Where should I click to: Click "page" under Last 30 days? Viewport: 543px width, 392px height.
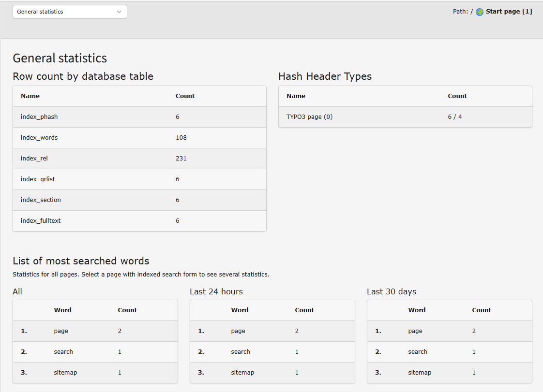click(415, 331)
